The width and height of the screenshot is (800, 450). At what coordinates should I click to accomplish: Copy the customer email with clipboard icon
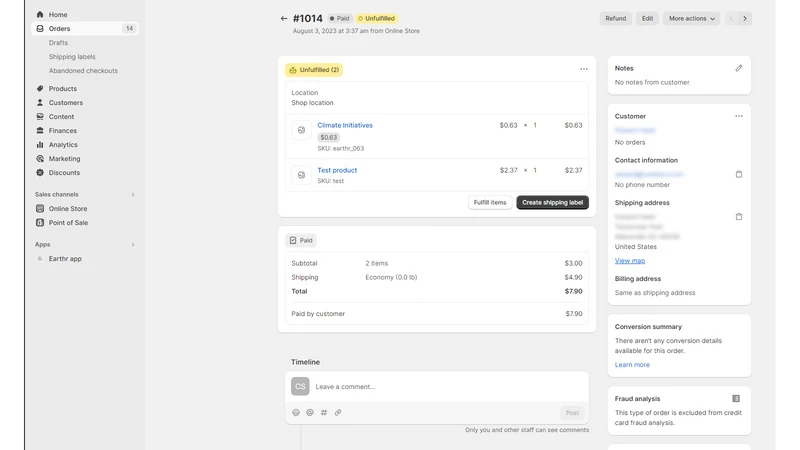[738, 174]
